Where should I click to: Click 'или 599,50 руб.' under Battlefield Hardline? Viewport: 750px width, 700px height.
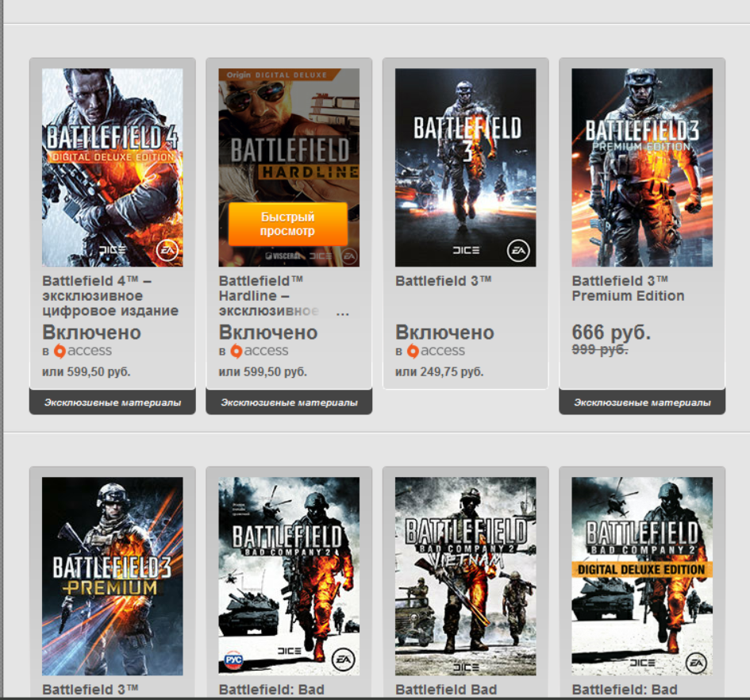pos(263,371)
